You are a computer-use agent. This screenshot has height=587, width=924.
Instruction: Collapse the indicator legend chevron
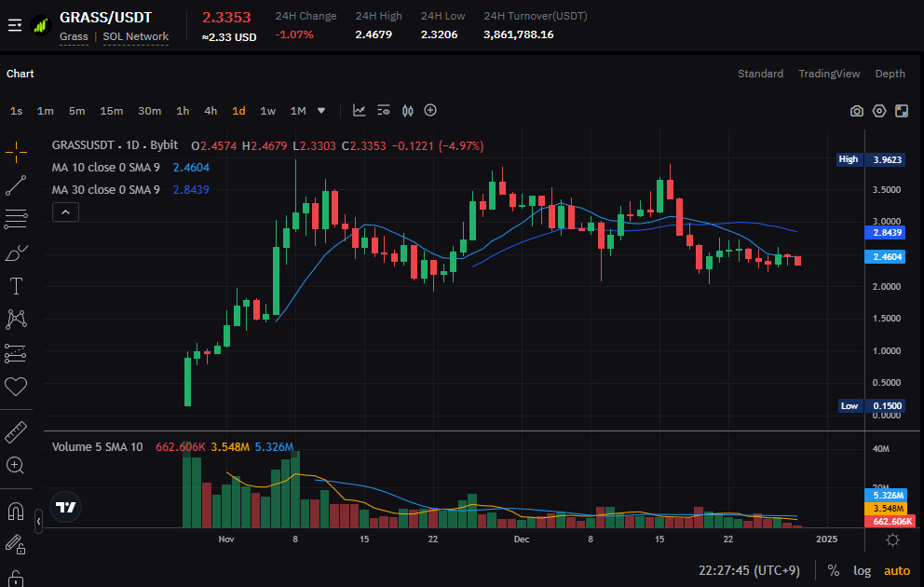65,212
